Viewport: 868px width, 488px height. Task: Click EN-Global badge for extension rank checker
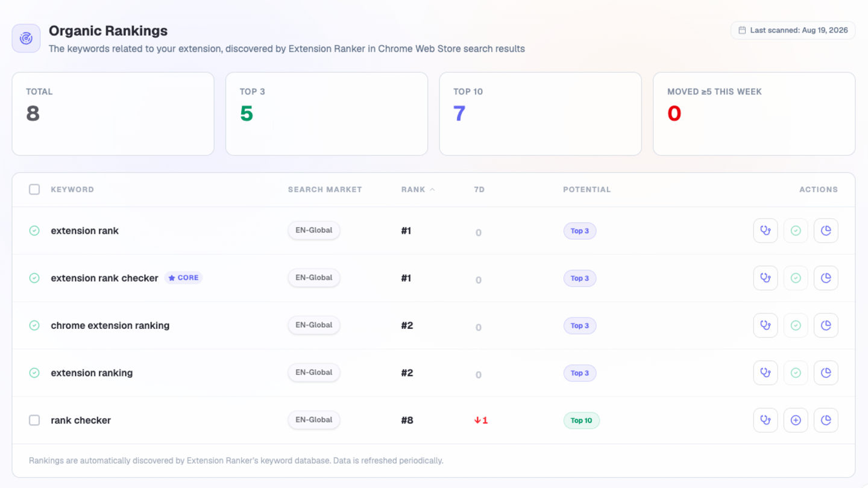pyautogui.click(x=314, y=278)
